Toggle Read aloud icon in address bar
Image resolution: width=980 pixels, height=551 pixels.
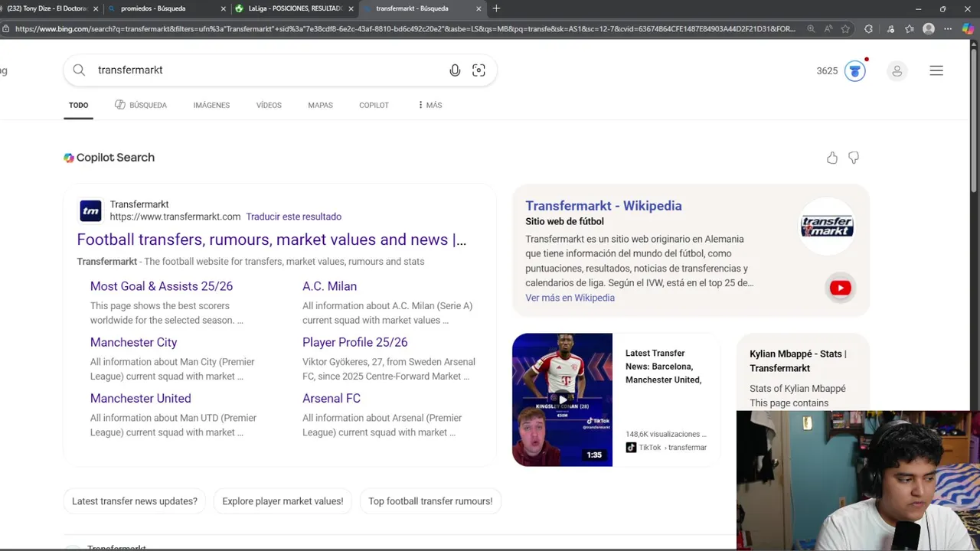click(x=828, y=29)
